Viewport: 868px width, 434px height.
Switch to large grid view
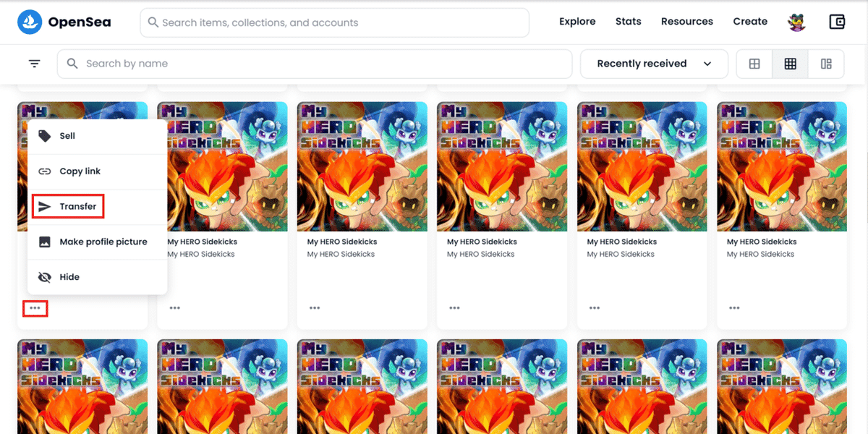click(754, 64)
